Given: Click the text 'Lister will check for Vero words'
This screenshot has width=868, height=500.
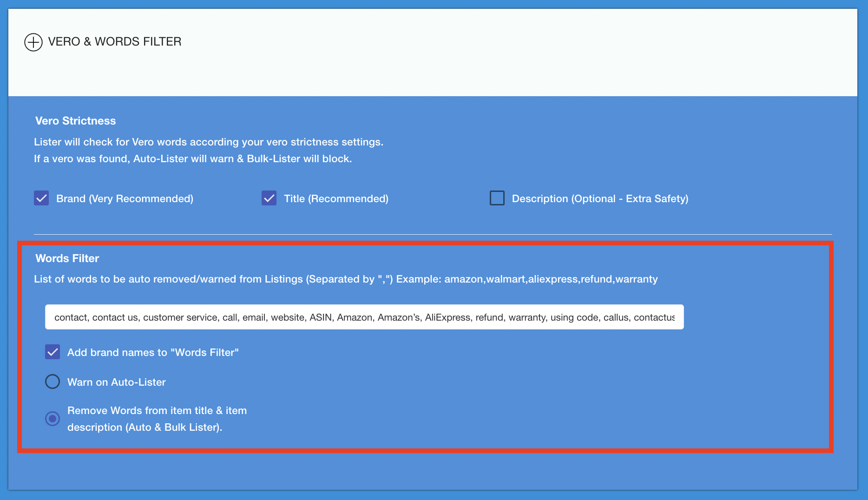Looking at the screenshot, I should coord(209,142).
